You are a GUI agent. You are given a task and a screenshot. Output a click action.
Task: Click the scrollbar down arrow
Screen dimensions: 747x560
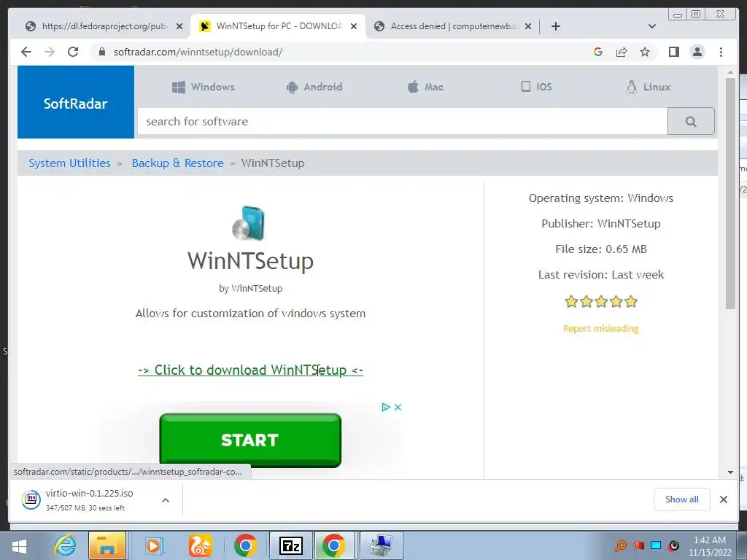[x=730, y=472]
